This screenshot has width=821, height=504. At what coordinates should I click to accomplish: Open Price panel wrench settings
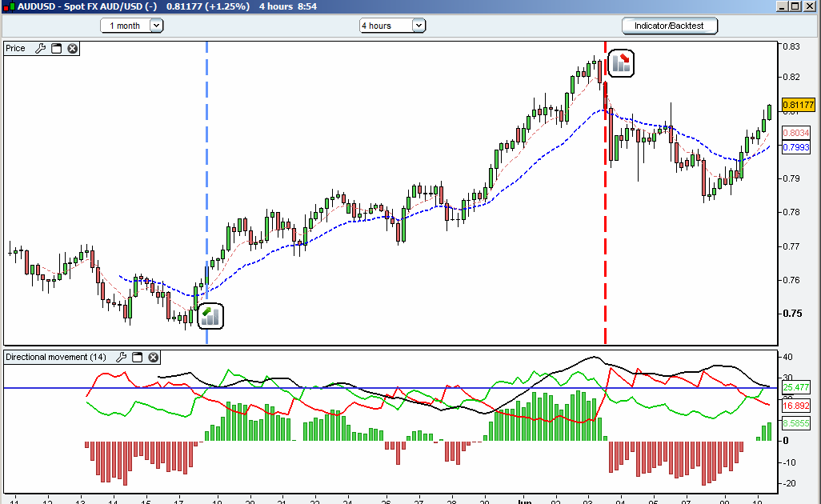point(40,49)
